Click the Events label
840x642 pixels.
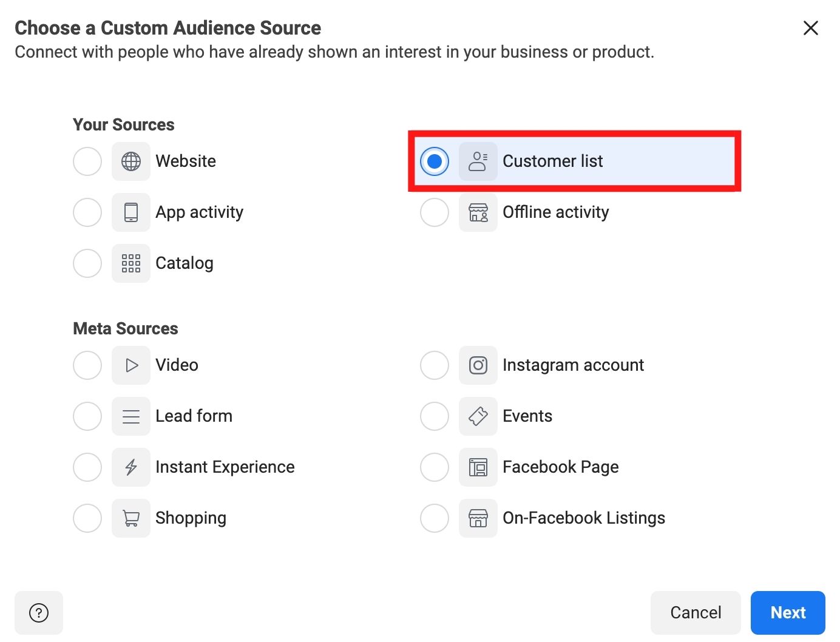(527, 416)
